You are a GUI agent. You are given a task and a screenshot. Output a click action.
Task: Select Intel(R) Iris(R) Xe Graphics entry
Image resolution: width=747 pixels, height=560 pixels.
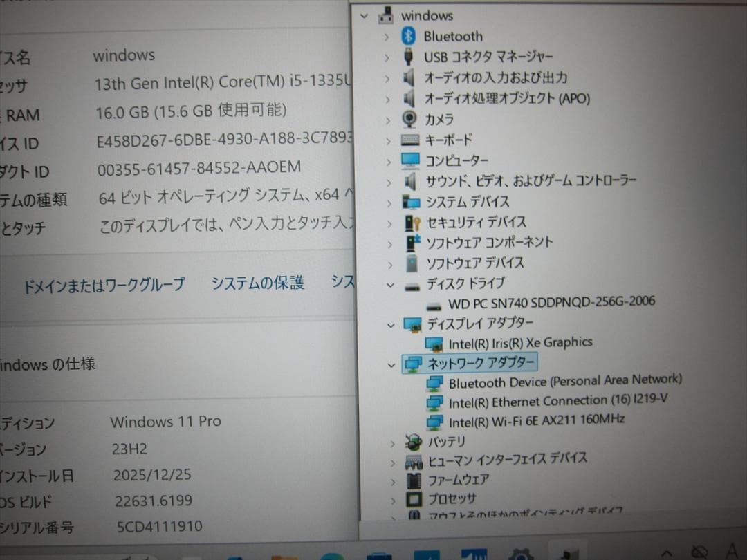point(520,343)
